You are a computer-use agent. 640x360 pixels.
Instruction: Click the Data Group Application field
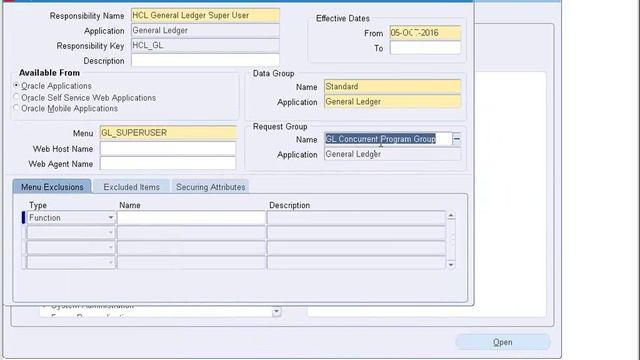(x=392, y=102)
